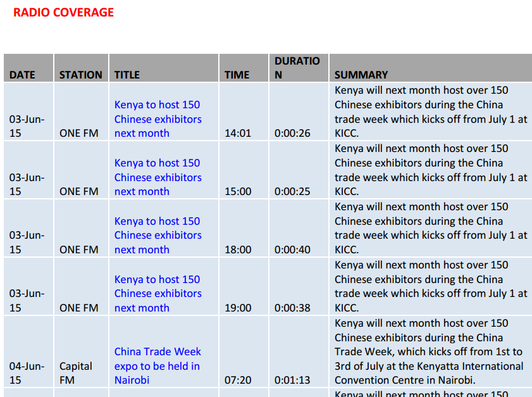Click the Kenya to host link in the 18:00 row
532x397 pixels.
158,236
